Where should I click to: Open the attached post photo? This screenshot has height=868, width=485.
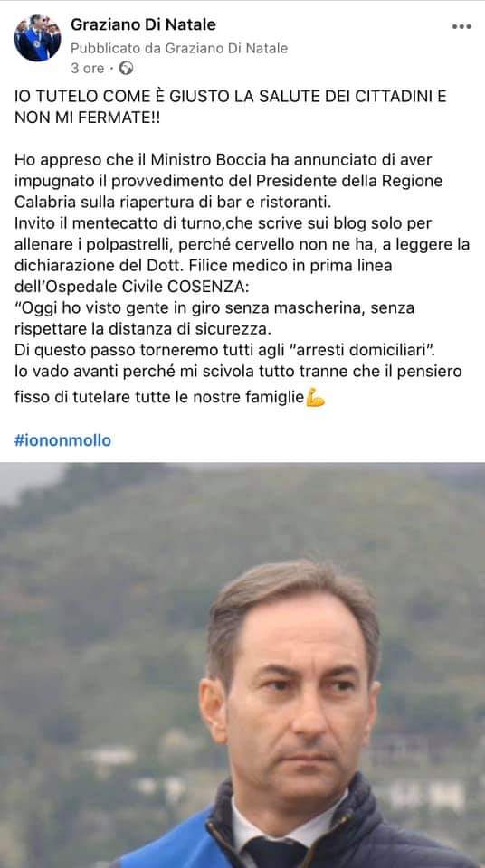242,665
